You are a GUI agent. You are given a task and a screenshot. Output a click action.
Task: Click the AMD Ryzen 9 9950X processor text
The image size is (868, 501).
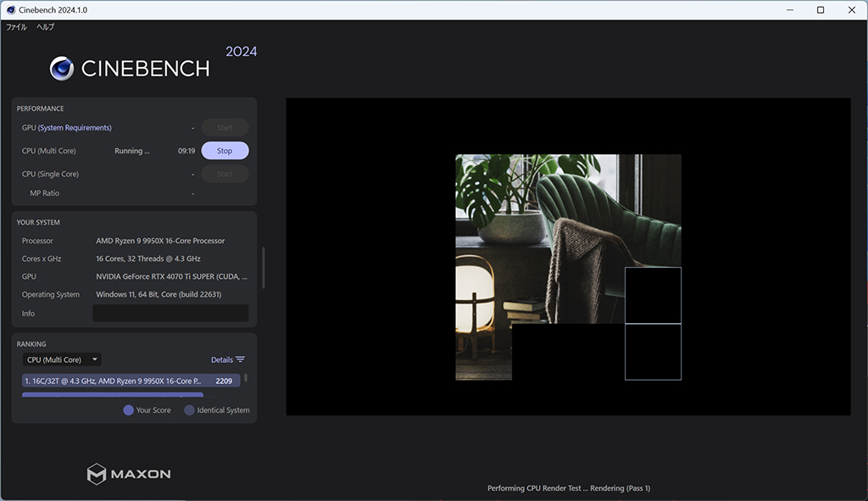160,241
